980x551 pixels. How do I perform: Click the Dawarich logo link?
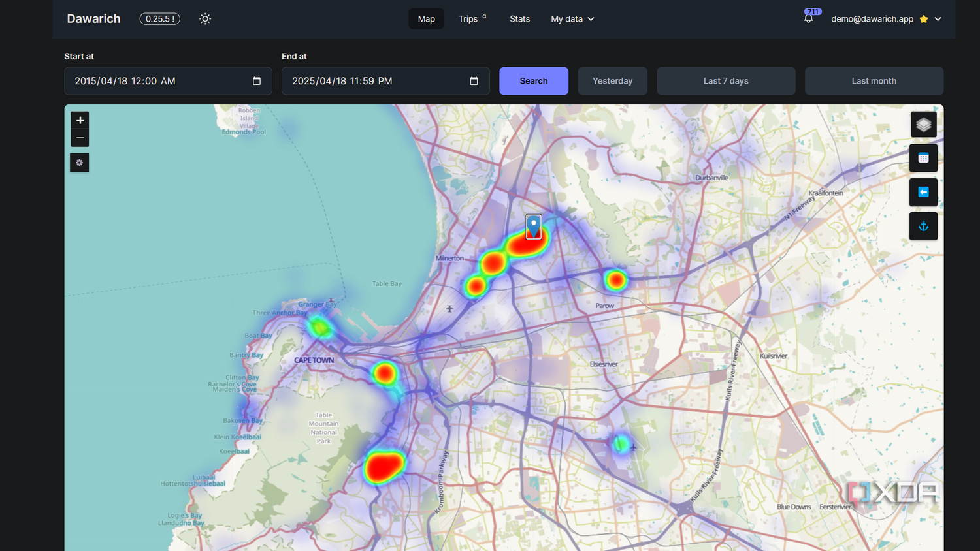pyautogui.click(x=94, y=19)
